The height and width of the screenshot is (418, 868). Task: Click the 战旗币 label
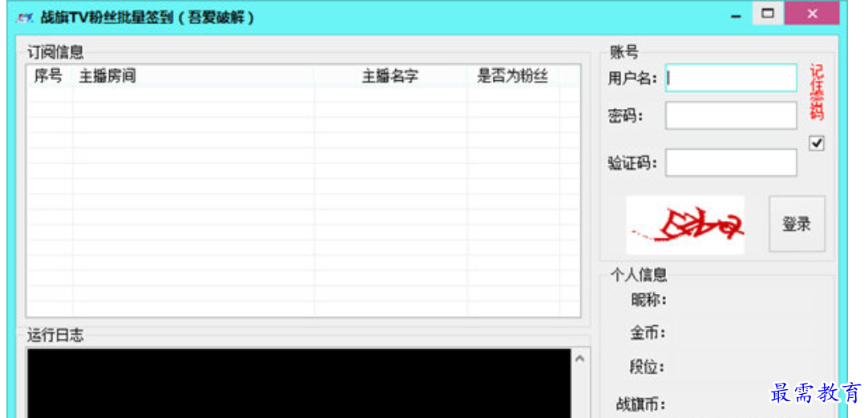642,403
